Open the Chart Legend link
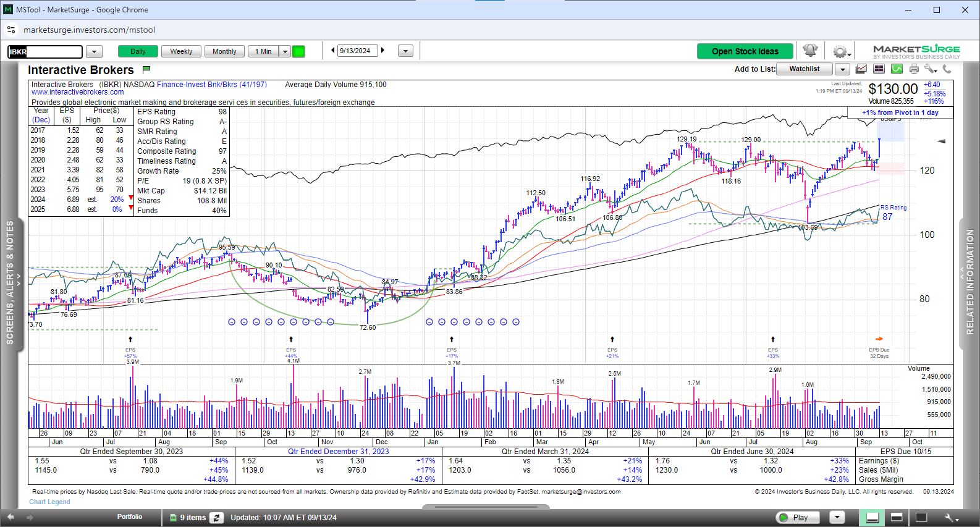 coord(49,502)
